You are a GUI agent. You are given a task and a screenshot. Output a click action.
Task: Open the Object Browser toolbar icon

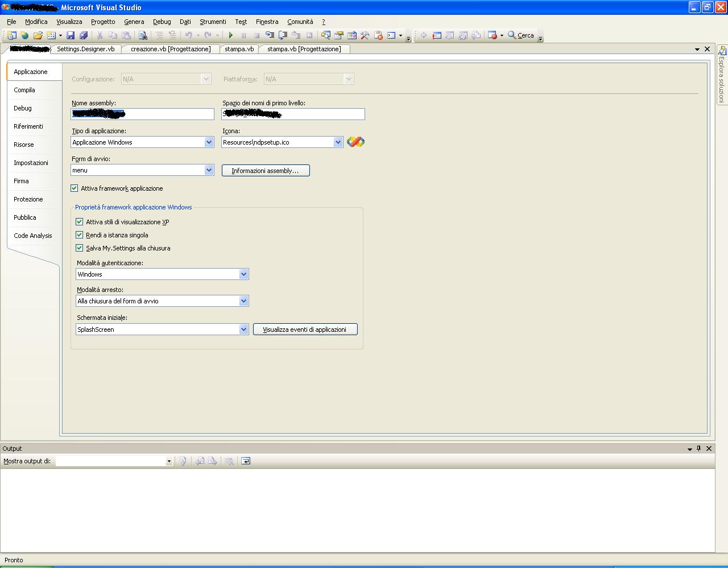pyautogui.click(x=352, y=35)
